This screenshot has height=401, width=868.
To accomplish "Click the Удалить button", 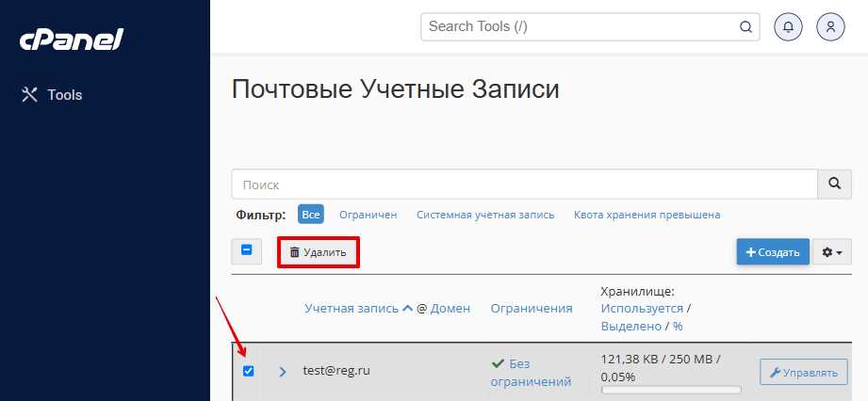I will (319, 252).
